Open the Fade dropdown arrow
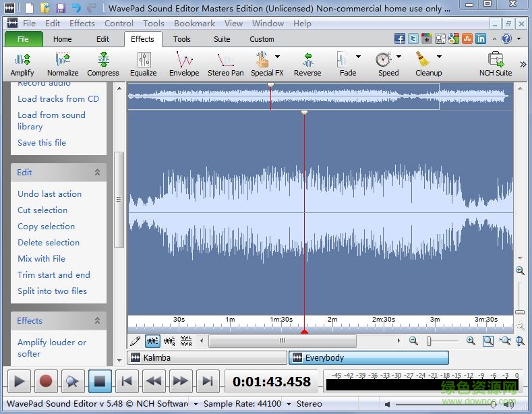 (x=358, y=57)
